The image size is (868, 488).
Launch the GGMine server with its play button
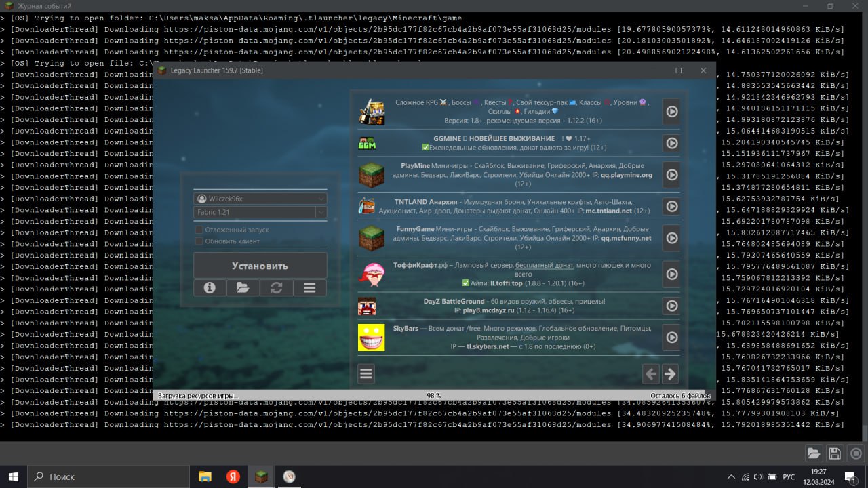(x=671, y=143)
